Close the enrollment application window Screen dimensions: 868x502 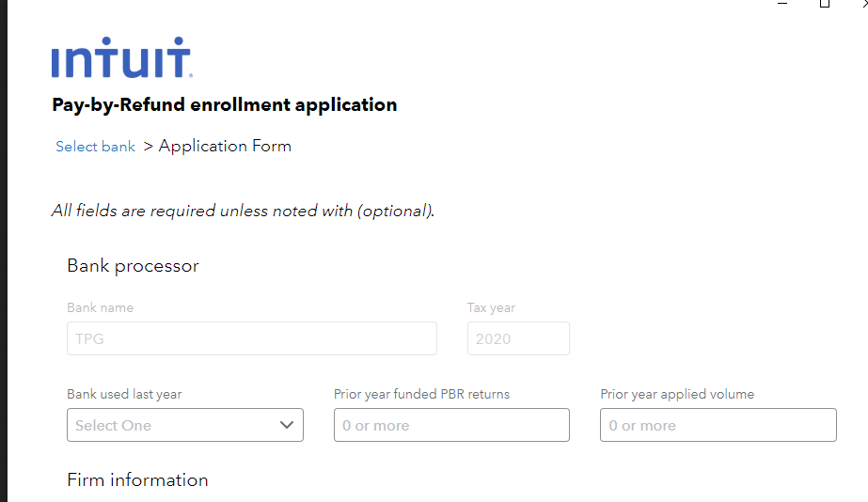click(863, 4)
